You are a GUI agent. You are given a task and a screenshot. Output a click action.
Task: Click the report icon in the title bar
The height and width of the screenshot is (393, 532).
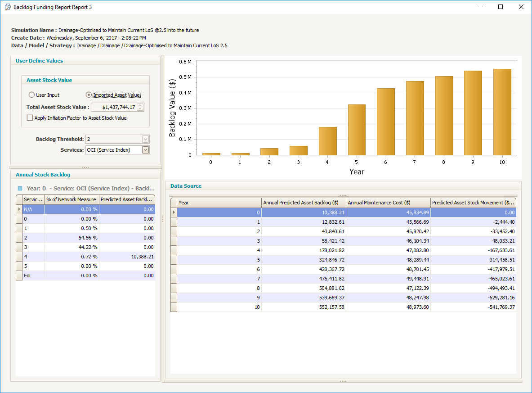click(8, 7)
